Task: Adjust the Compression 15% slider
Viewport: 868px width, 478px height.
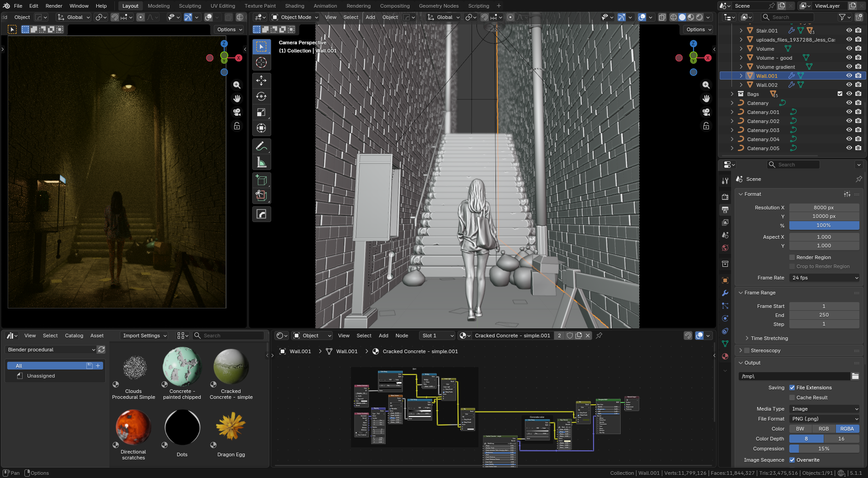Action: 824,449
